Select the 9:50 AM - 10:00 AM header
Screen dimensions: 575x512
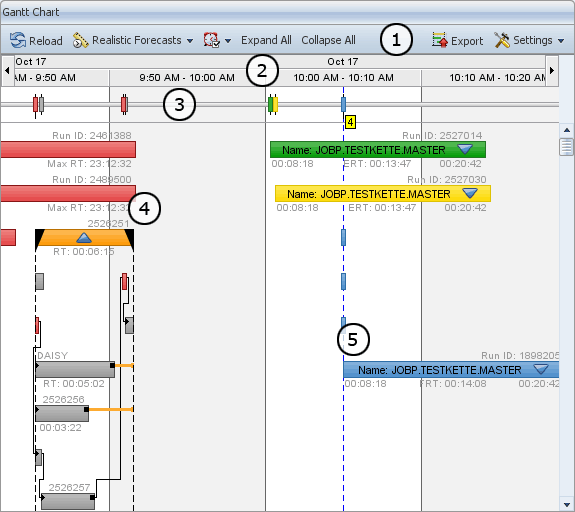point(187,78)
